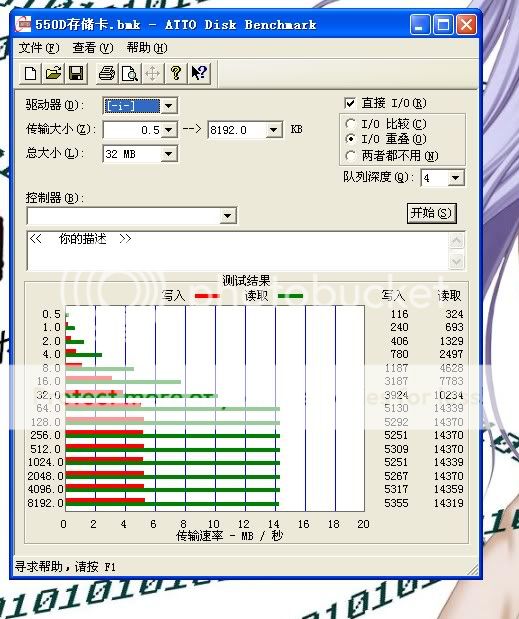Screen dimensions: 519x619
Task: Open a benchmark file via folder icon
Action: [53, 73]
